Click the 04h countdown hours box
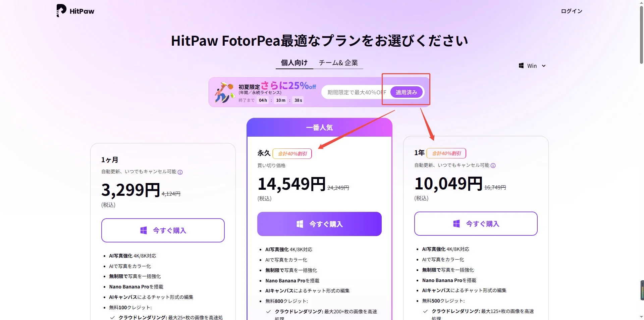This screenshot has width=644, height=320. click(x=263, y=100)
